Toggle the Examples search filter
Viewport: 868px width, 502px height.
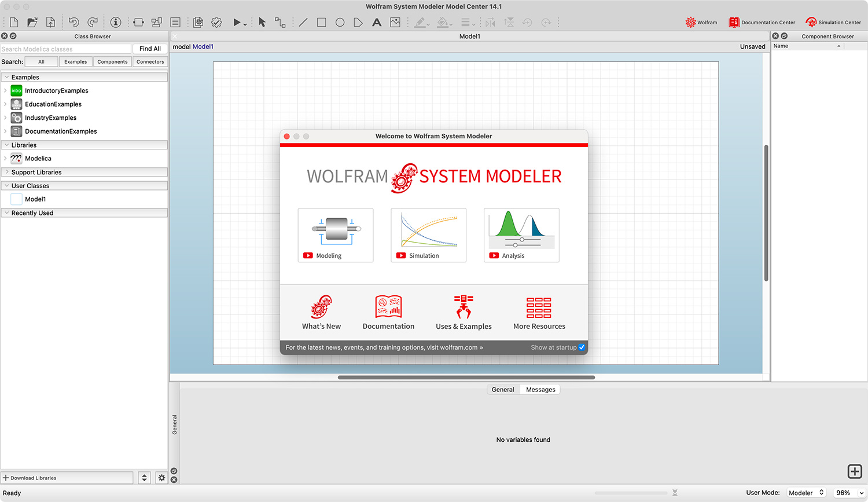(x=75, y=61)
